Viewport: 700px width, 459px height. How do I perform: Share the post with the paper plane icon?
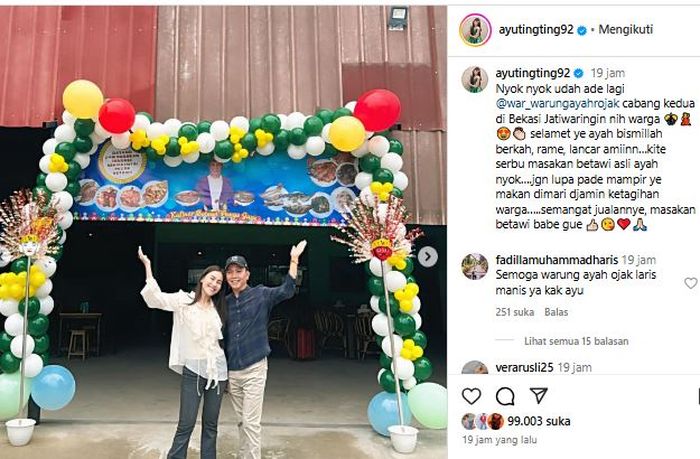[x=538, y=395]
